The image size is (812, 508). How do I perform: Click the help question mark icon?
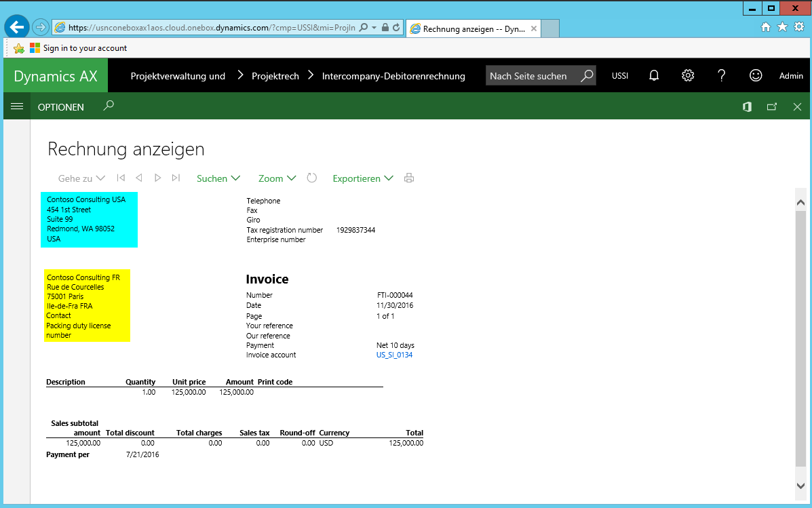coord(722,76)
